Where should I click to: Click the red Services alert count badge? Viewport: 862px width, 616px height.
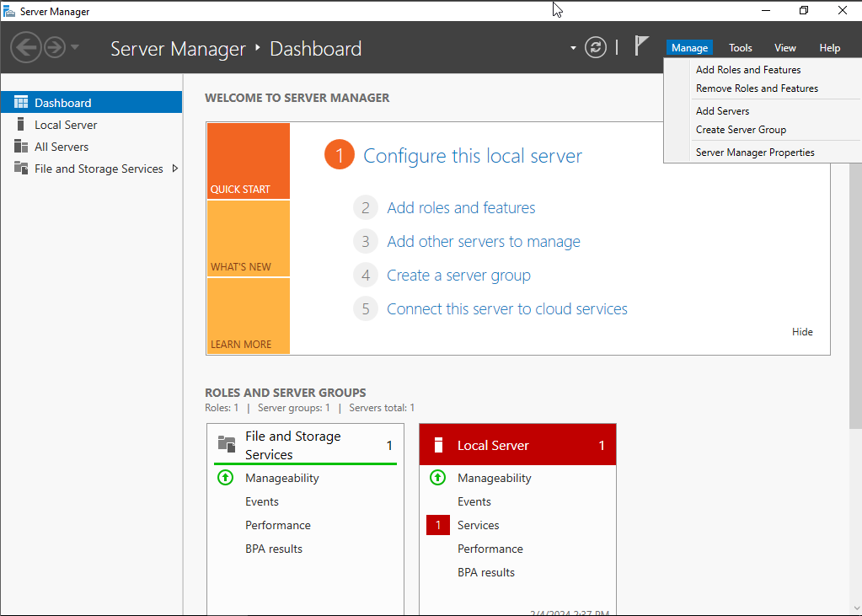tap(438, 525)
